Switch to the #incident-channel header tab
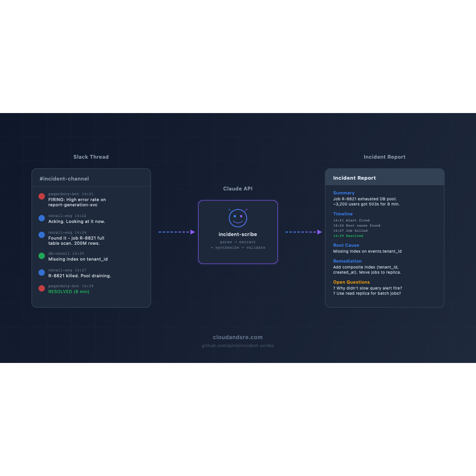 coord(64,179)
